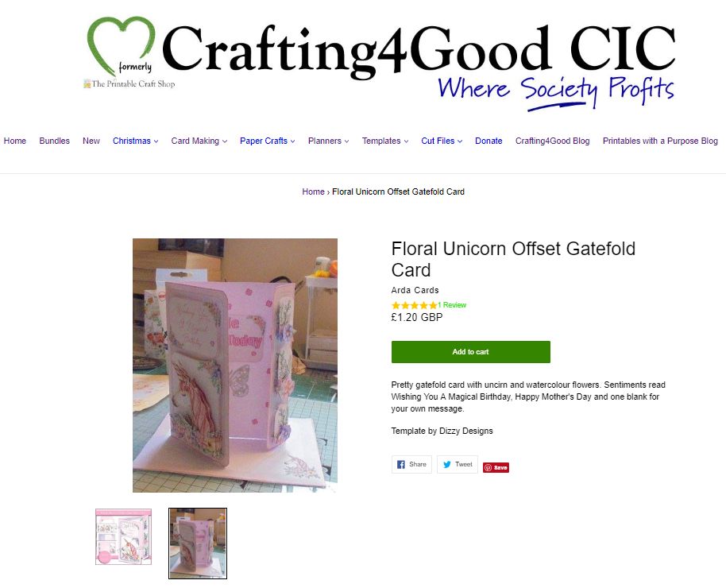Open the Donate page
The height and width of the screenshot is (588, 726).
(489, 141)
